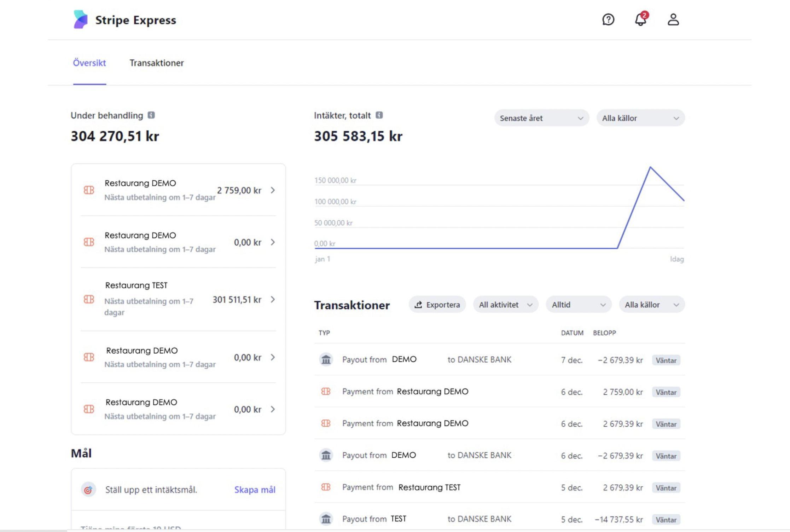
Task: Click the Skapa mål link
Action: tap(255, 490)
